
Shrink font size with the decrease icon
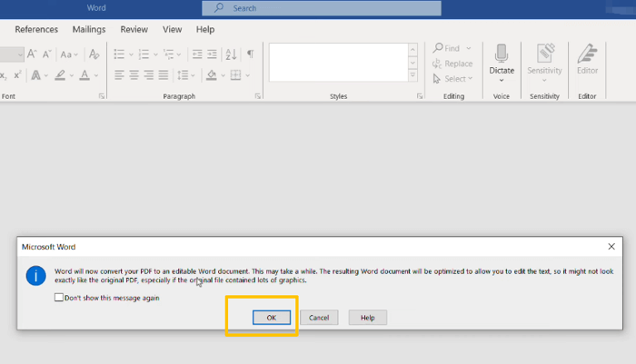[46, 54]
